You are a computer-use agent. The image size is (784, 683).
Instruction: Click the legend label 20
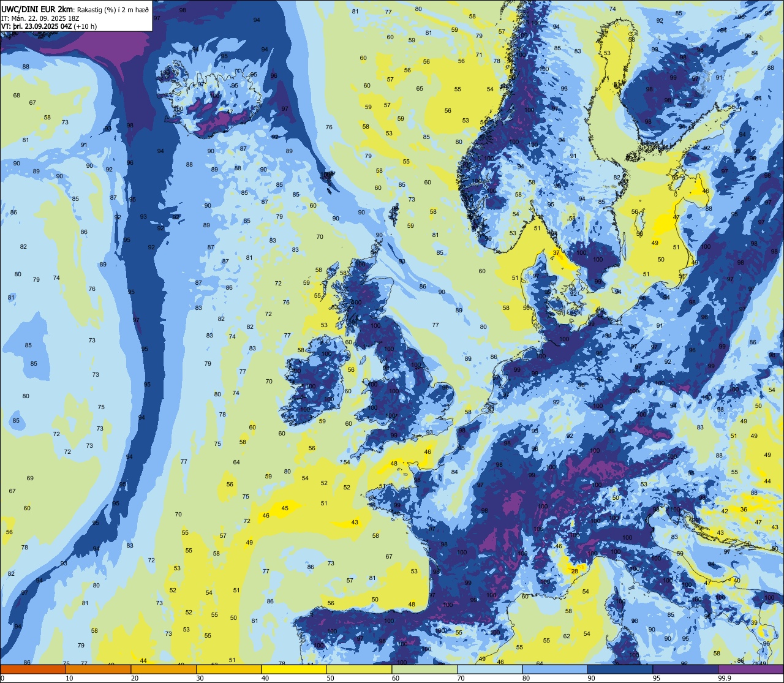[x=134, y=678]
